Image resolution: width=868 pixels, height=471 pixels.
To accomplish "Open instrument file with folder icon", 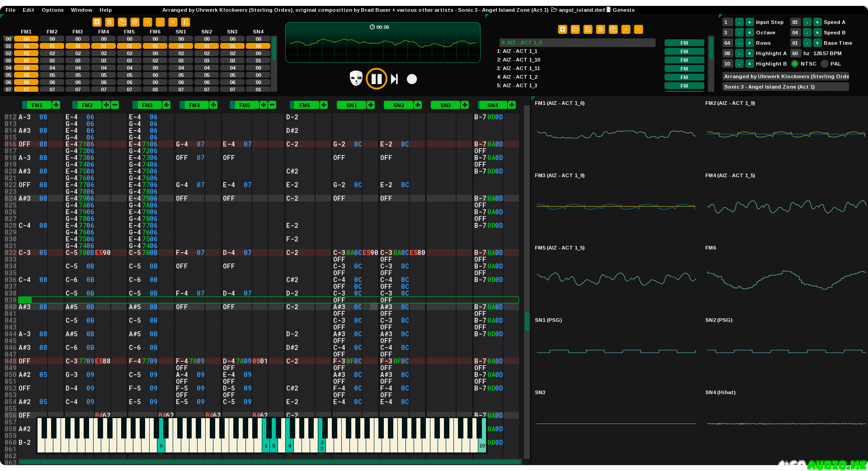I will click(575, 29).
